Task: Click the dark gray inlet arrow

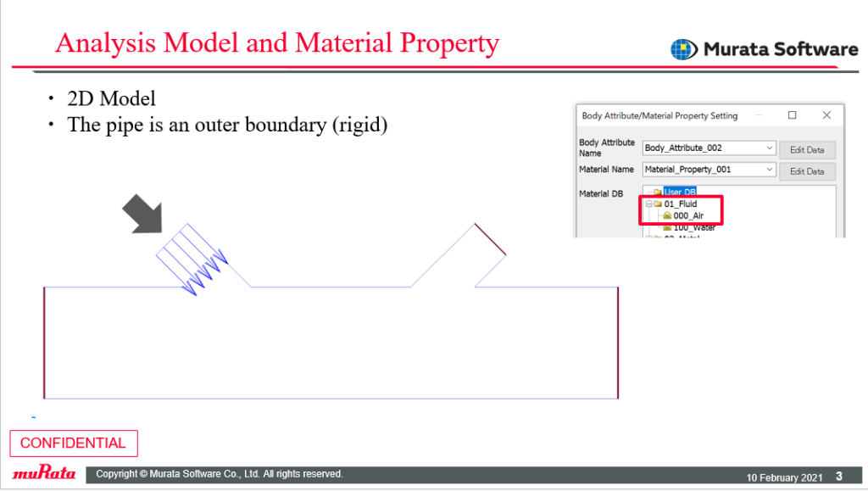Action: (x=142, y=214)
